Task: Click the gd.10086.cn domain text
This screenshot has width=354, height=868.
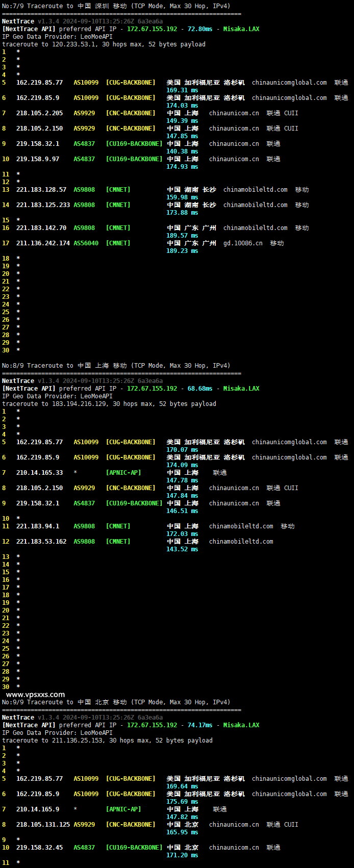Action: click(x=243, y=243)
